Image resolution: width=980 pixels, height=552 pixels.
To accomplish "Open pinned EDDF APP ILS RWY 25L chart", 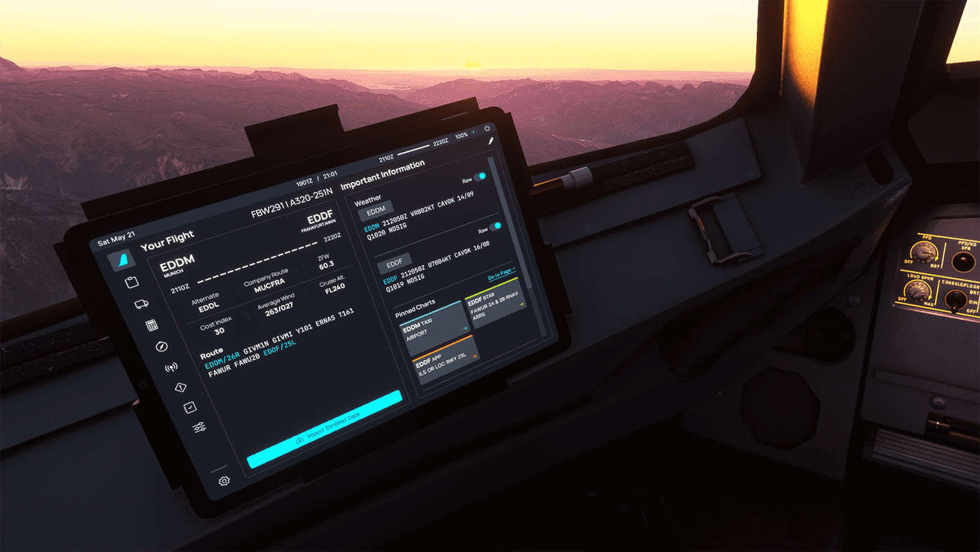I will tap(445, 360).
